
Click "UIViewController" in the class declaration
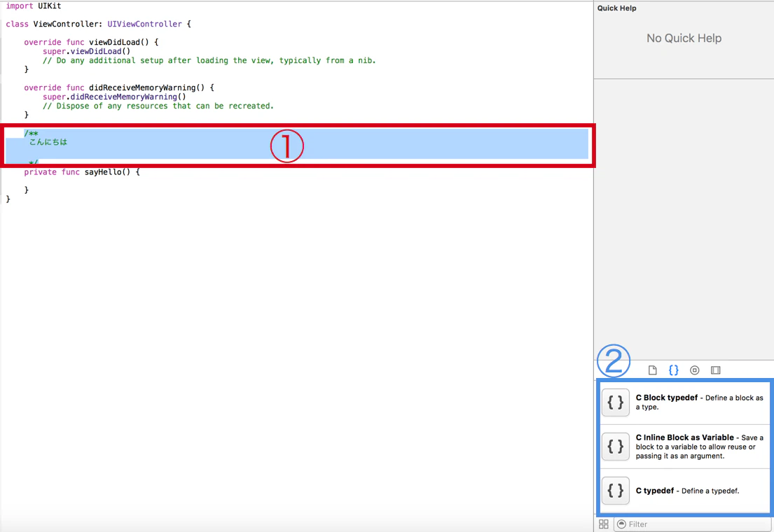tap(144, 24)
